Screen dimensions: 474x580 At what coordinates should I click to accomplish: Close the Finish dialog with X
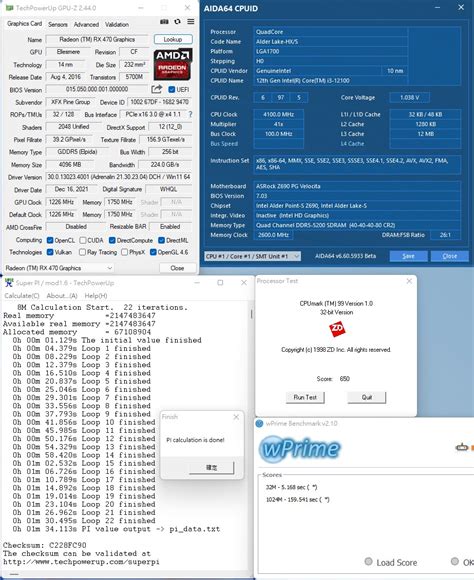tap(236, 417)
